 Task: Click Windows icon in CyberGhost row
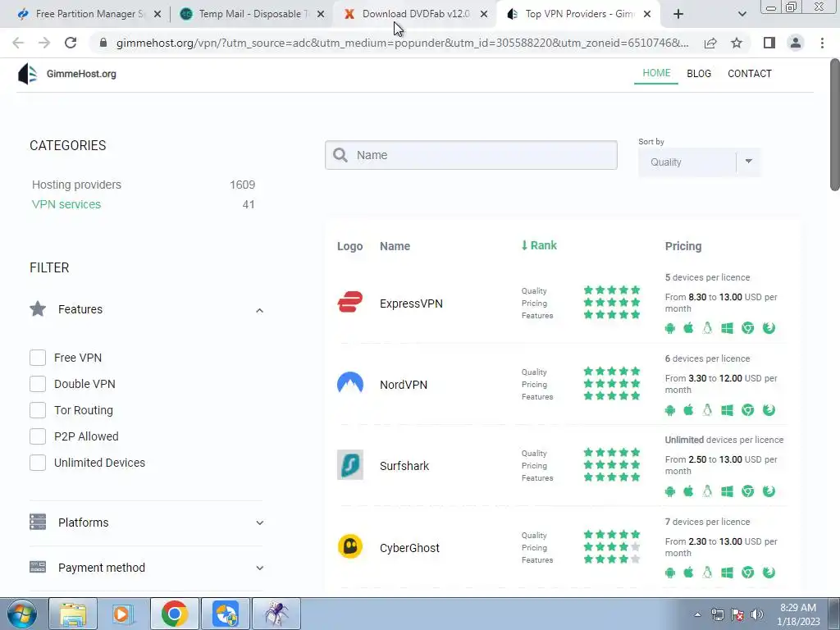[727, 573]
